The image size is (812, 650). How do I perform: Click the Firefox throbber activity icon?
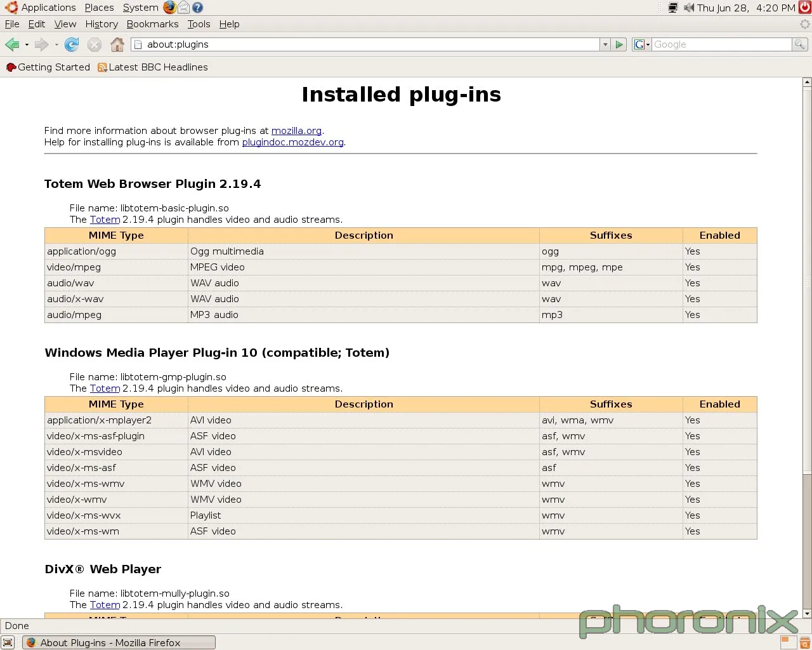(805, 24)
